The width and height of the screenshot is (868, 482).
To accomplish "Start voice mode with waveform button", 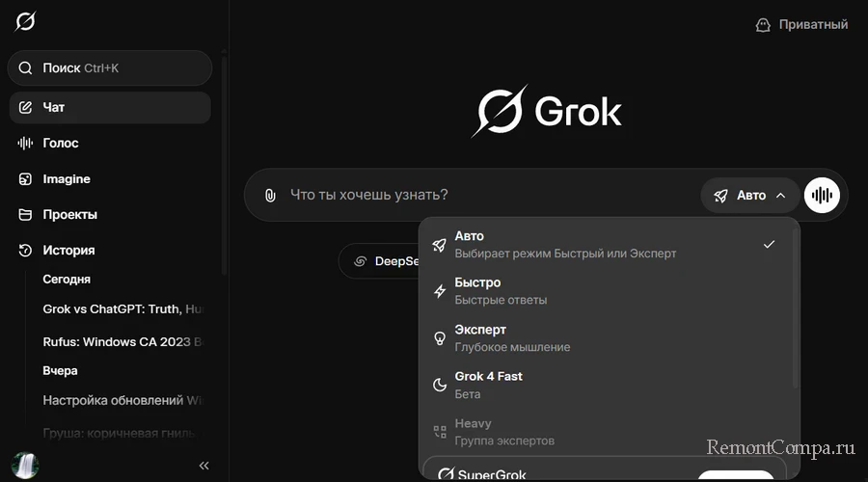I will coord(822,196).
